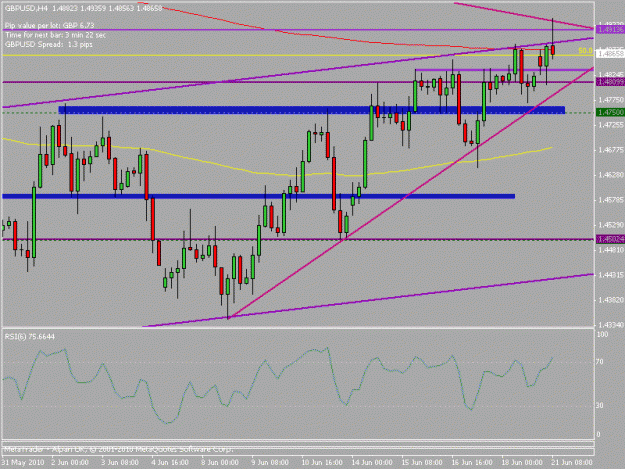The height and width of the screenshot is (469, 625).
Task: Click the '10 Jun 16:00' time axis label
Action: tap(322, 462)
